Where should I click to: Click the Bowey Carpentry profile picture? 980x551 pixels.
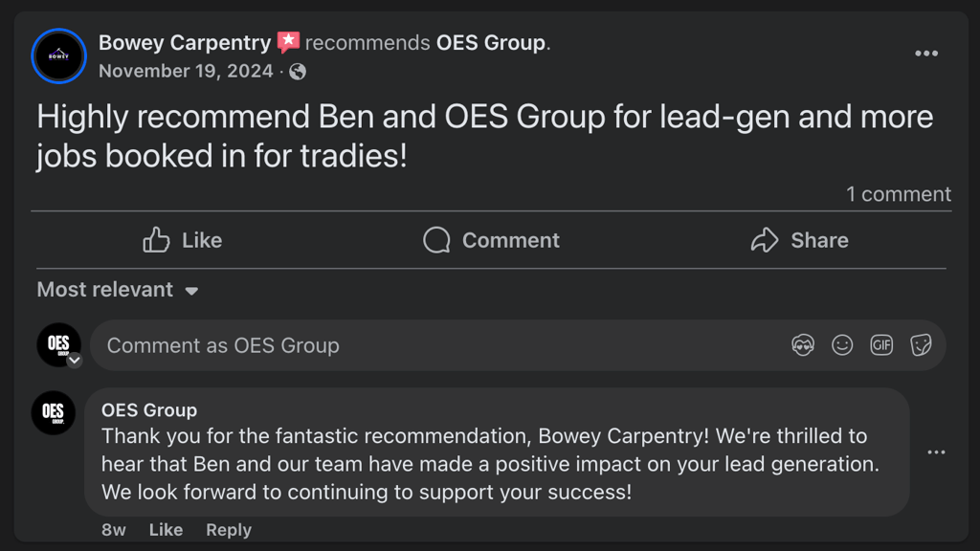click(x=59, y=55)
